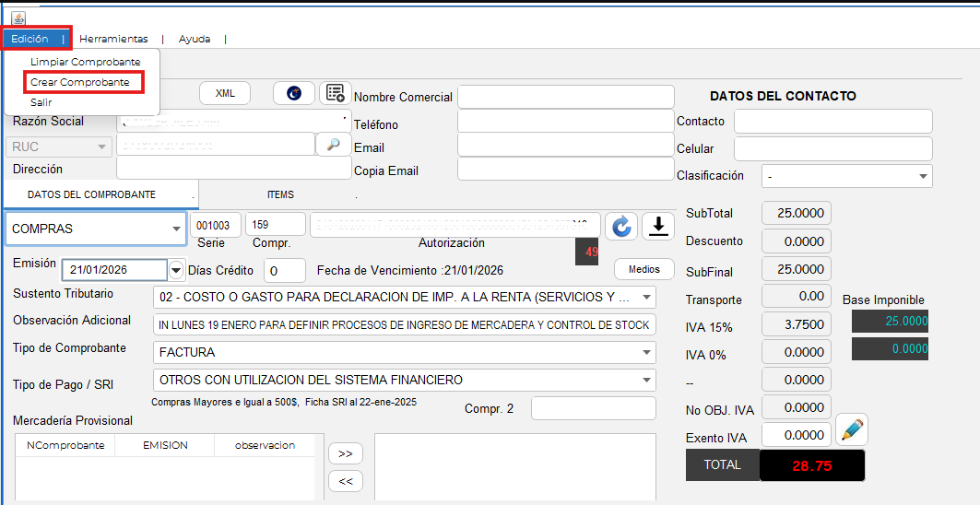Open the Sustento Tributario dropdown
This screenshot has height=505, width=980.
[645, 298]
